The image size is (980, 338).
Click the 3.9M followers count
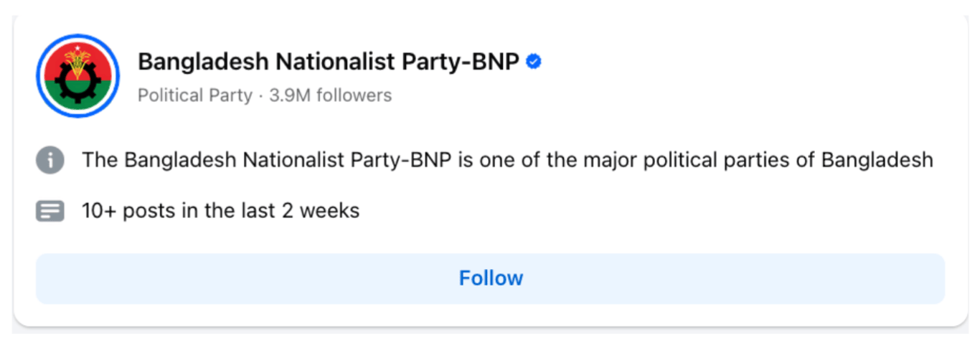click(331, 95)
